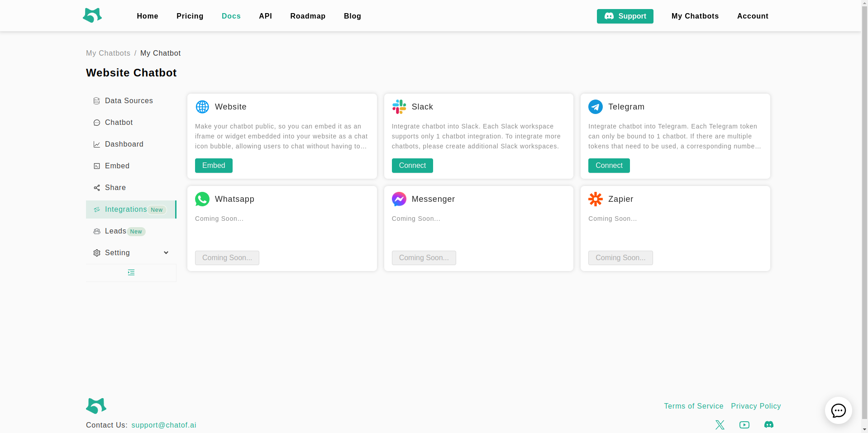Click the Dashboard chart icon
Screen dimensions: 868x433
click(x=96, y=144)
